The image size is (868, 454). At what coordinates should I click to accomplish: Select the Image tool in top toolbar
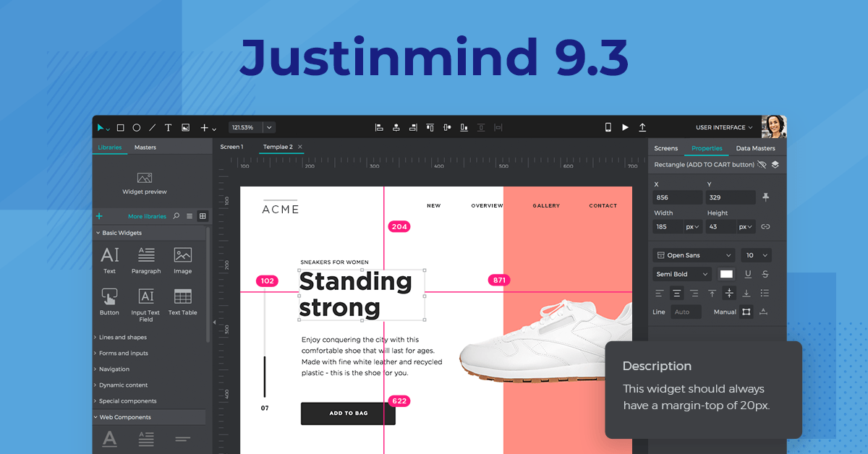pos(185,127)
